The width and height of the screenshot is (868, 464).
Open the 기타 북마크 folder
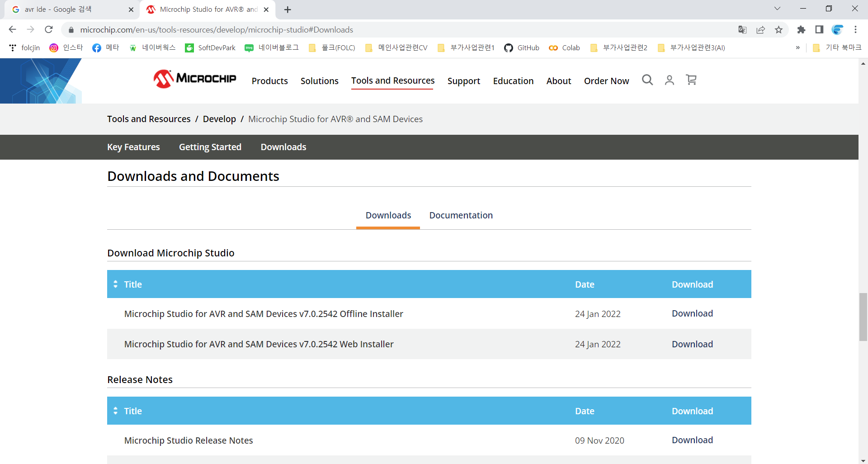click(x=837, y=47)
